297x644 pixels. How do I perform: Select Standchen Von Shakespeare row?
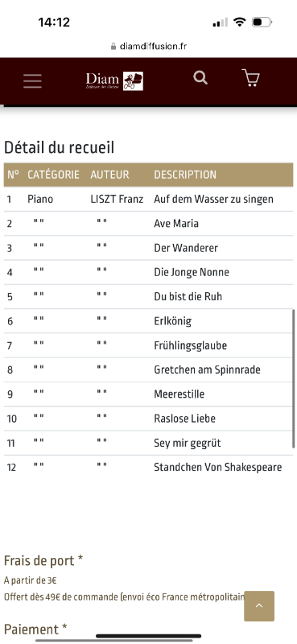148,467
